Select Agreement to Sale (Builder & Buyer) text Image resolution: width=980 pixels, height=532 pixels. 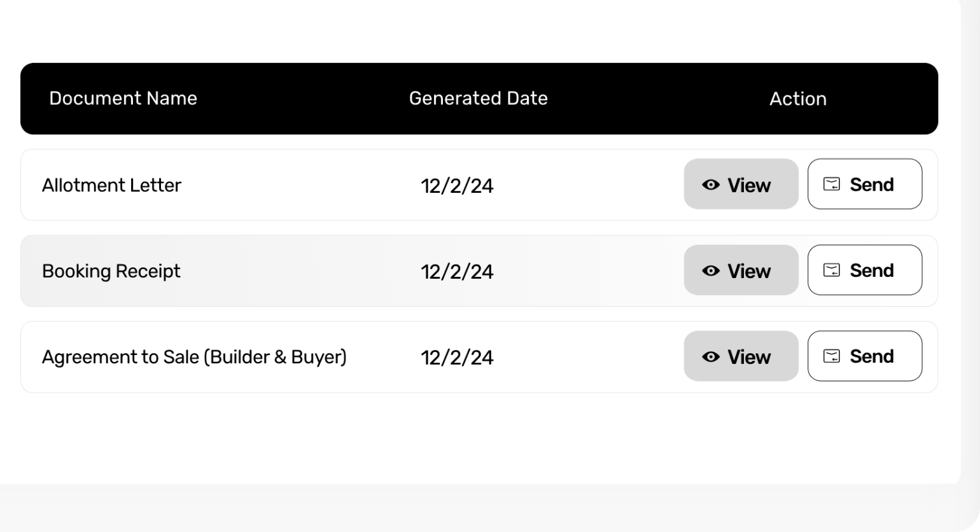[x=194, y=357]
